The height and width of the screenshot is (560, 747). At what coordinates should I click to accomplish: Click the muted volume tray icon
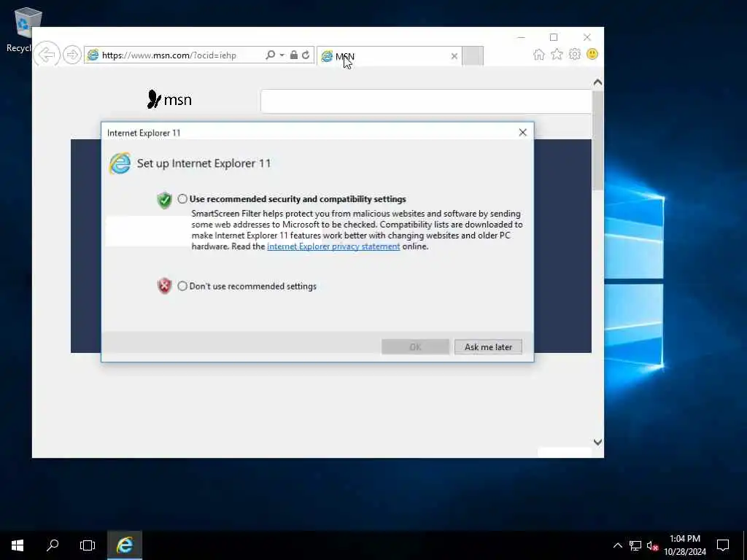pyautogui.click(x=652, y=545)
